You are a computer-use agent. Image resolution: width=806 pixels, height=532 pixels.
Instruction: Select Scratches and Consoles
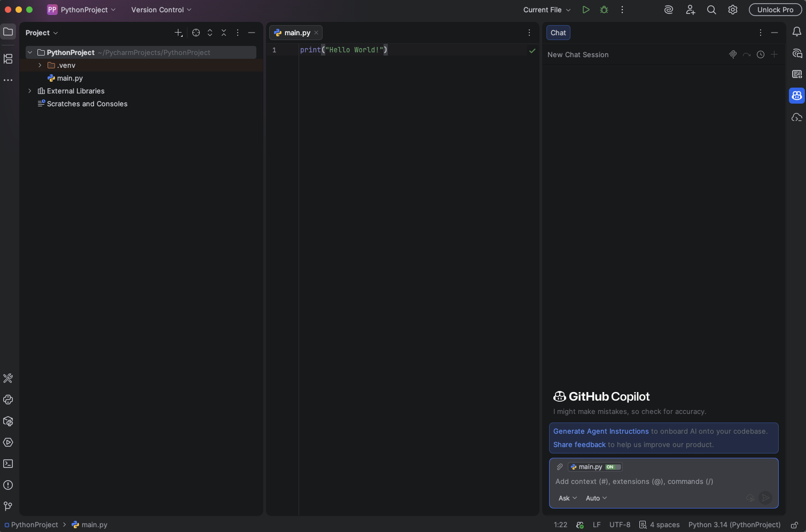tap(87, 104)
